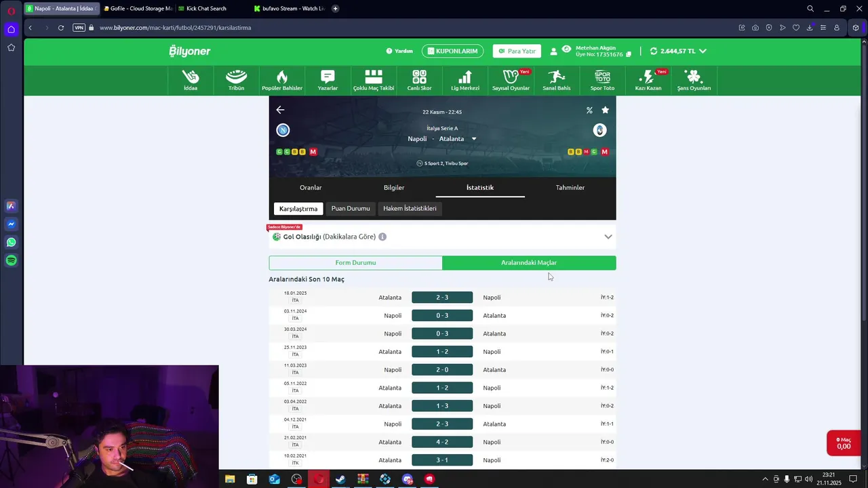
Task: Open File Explorer from the taskbar
Action: coord(230,479)
